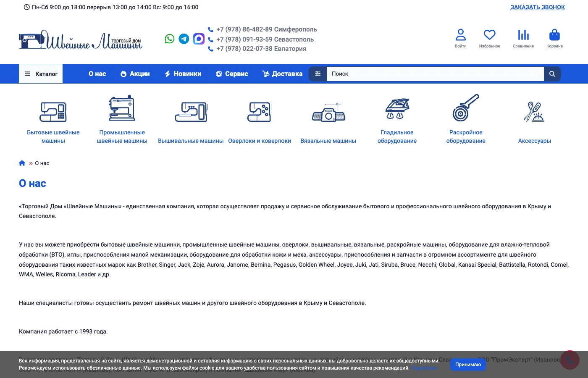Select the Вязальные машины category icon
Viewport: 588px width, 378px height.
pos(328,113)
